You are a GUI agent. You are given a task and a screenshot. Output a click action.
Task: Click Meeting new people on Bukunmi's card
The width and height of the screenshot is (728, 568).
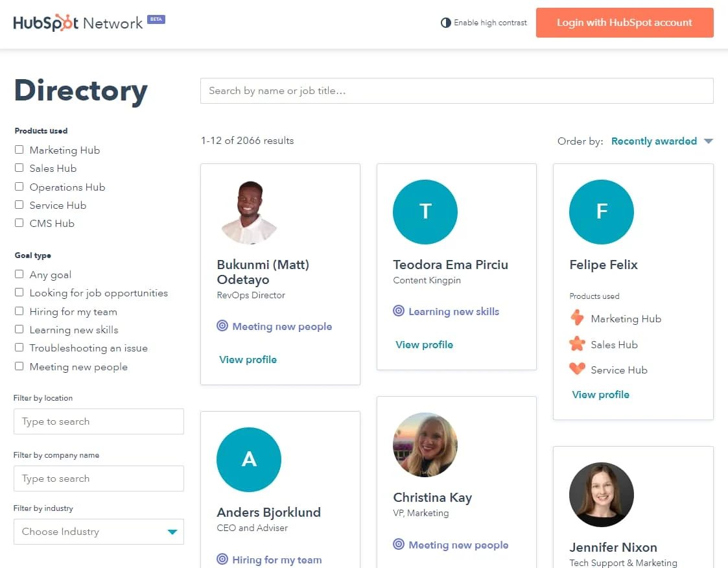282,327
